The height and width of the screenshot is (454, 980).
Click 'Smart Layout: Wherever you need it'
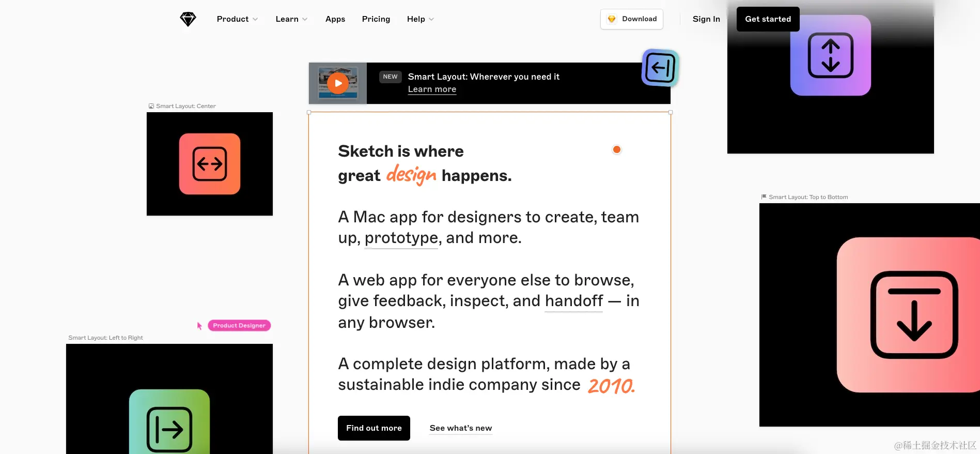pos(484,77)
